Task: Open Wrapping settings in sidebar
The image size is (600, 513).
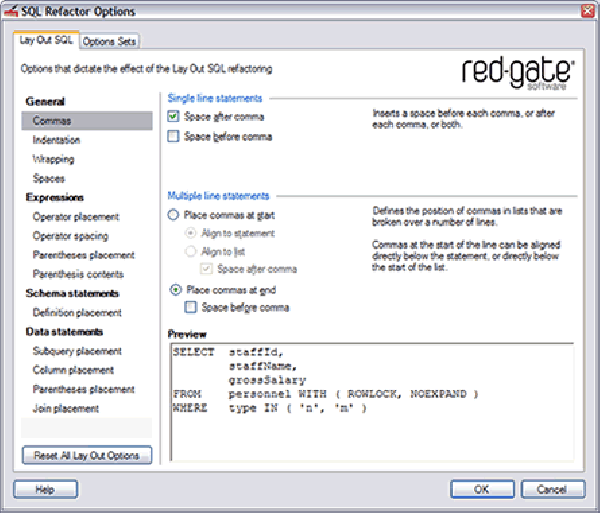Action: pos(53,159)
